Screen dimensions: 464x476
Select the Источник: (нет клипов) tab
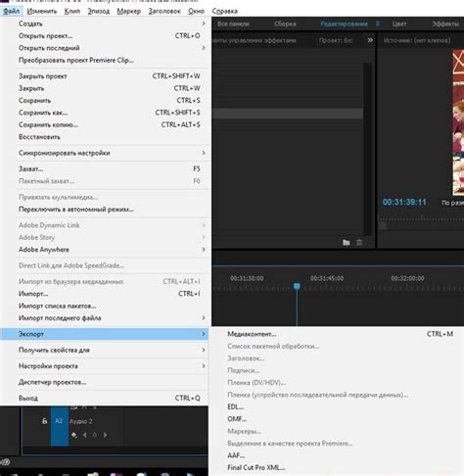click(417, 40)
